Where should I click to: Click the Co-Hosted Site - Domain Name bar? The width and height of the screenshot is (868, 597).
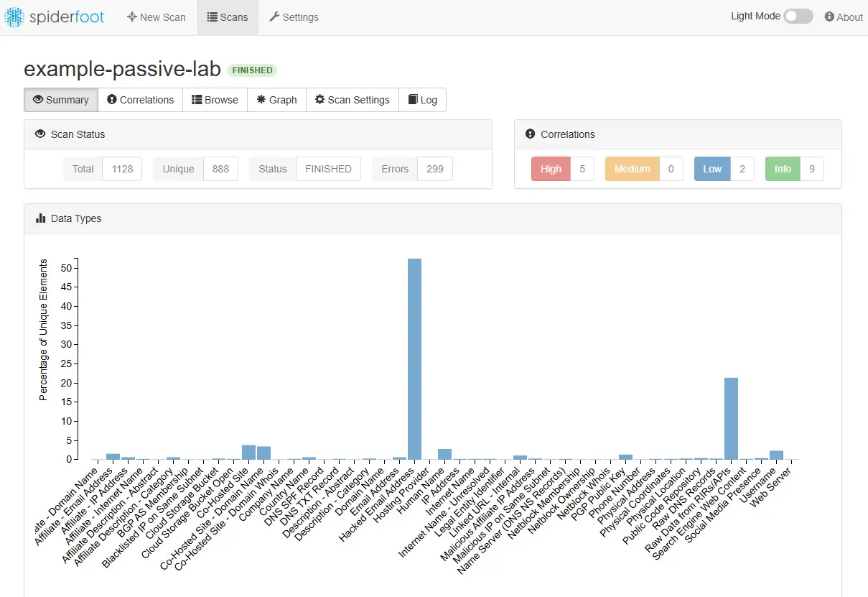(x=263, y=453)
